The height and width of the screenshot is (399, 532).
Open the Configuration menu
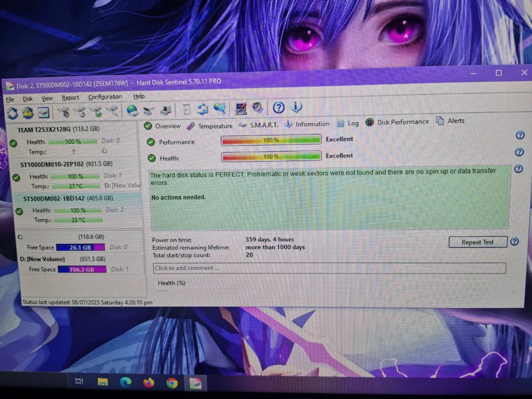click(x=105, y=97)
